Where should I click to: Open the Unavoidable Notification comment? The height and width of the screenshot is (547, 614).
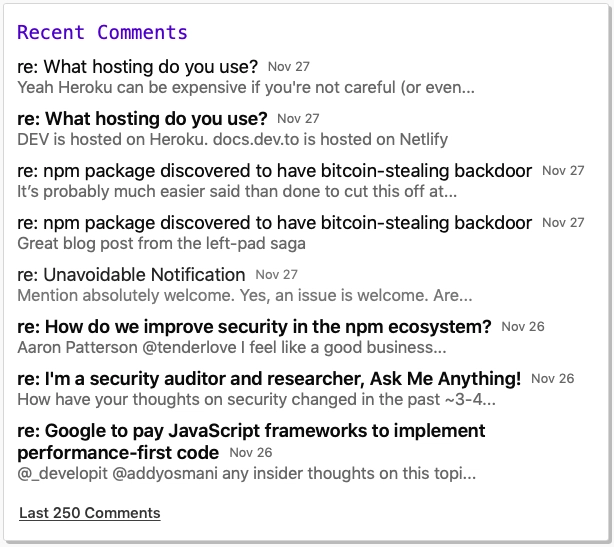point(131,275)
